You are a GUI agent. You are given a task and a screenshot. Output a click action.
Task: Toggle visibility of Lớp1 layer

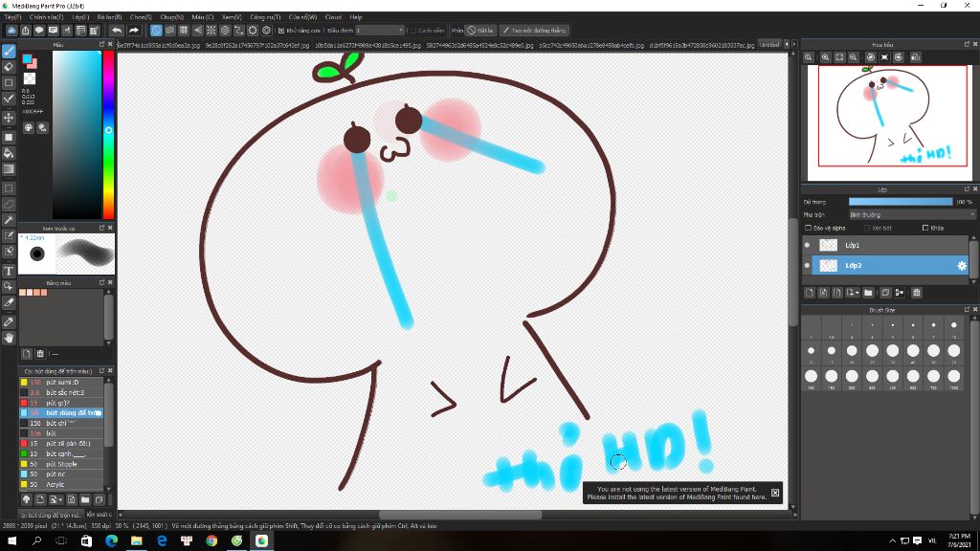[x=807, y=246]
